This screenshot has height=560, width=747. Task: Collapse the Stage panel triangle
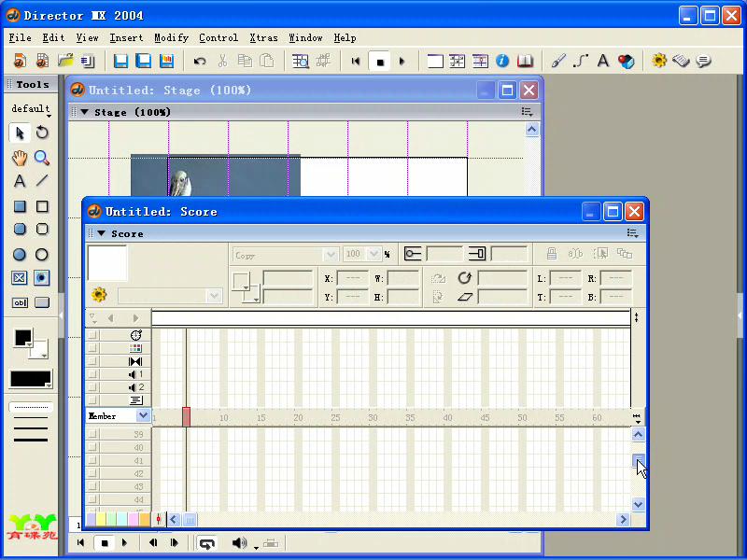point(84,112)
